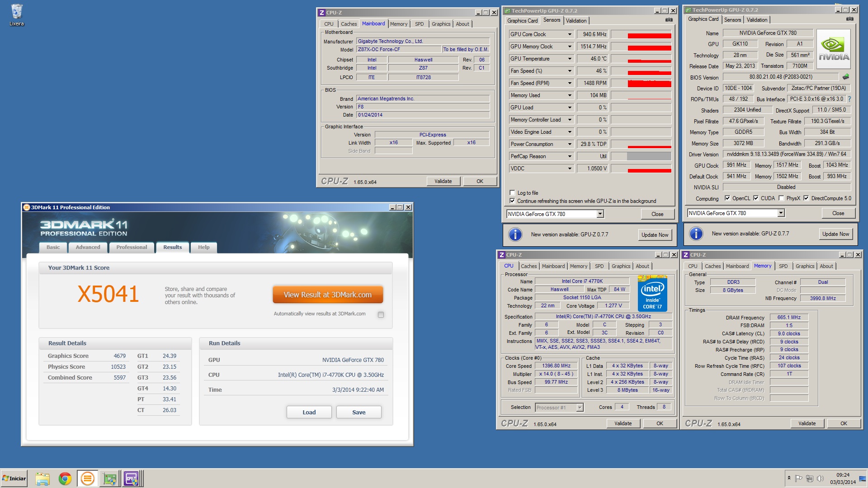Click the NVIDIA logo in GPU-Z
This screenshot has height=488, width=868.
(834, 49)
